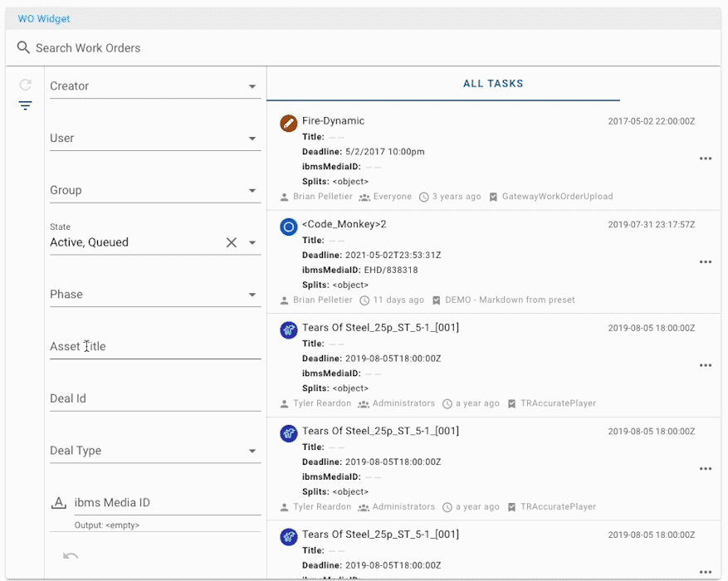Click the Output: <empty> text
Screen dimensions: 728x581
click(x=107, y=525)
